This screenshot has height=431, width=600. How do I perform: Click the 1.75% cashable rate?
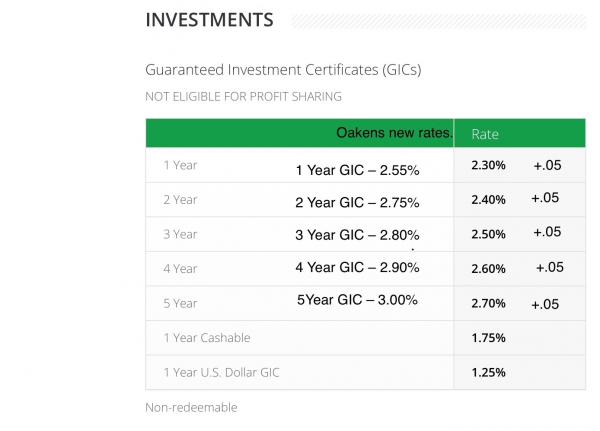[x=489, y=338]
